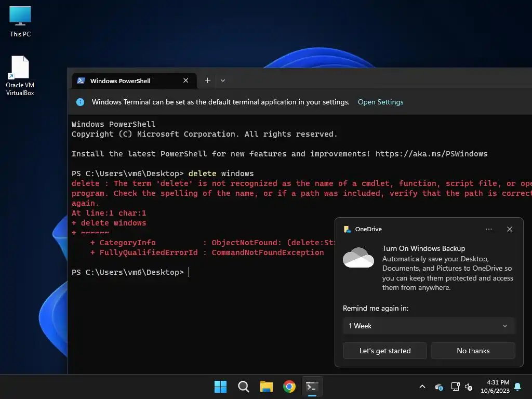Click the PowerShell icon on the tab

(81, 81)
